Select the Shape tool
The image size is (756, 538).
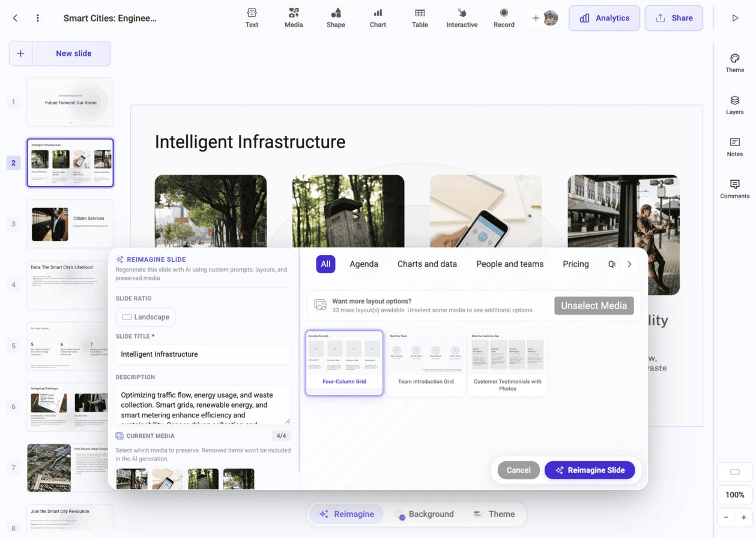click(336, 17)
